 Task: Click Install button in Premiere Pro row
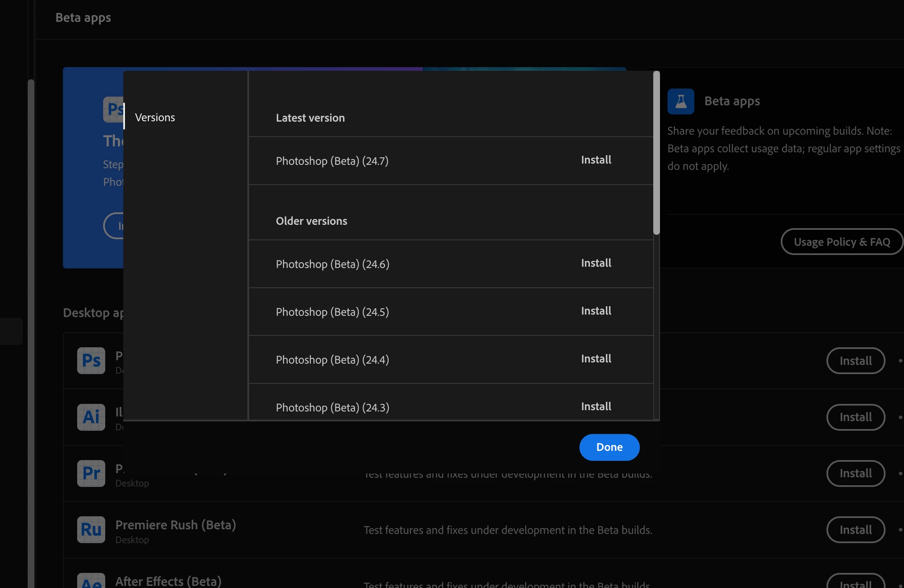[855, 474]
